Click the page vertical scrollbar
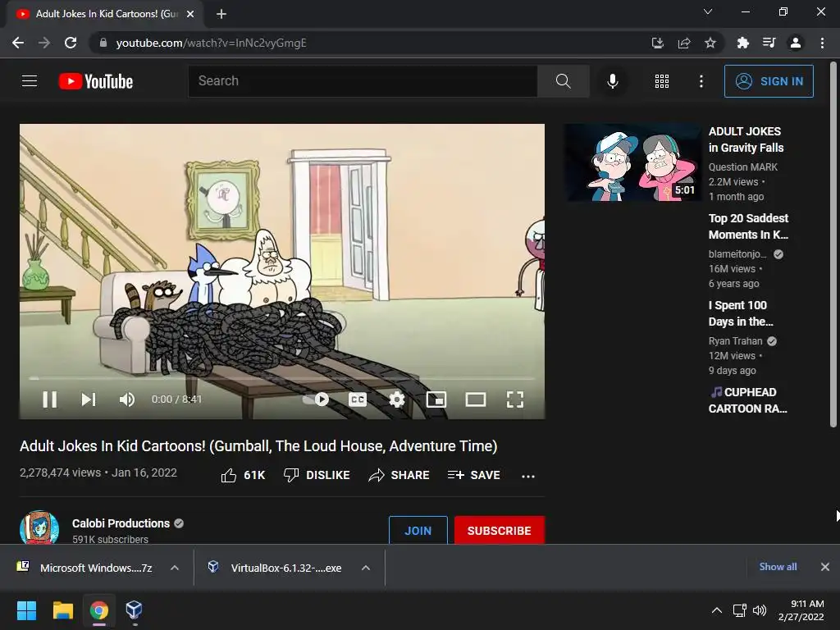840x630 pixels. tap(833, 245)
